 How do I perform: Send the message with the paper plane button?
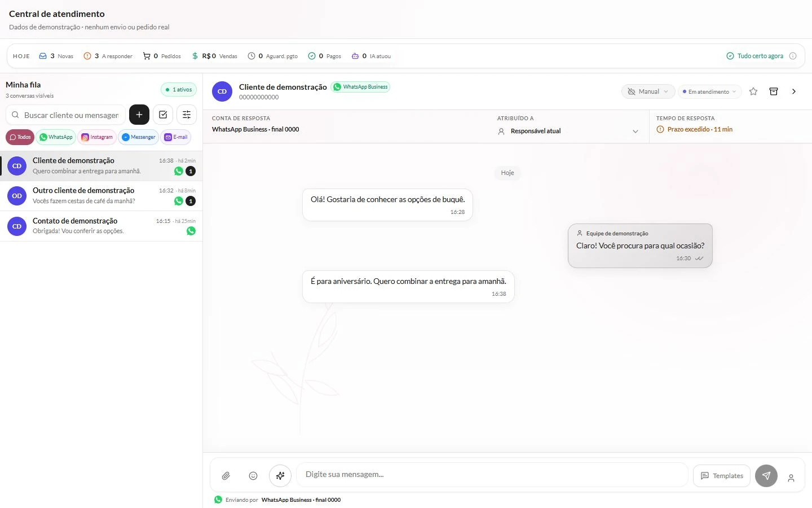[x=766, y=476]
